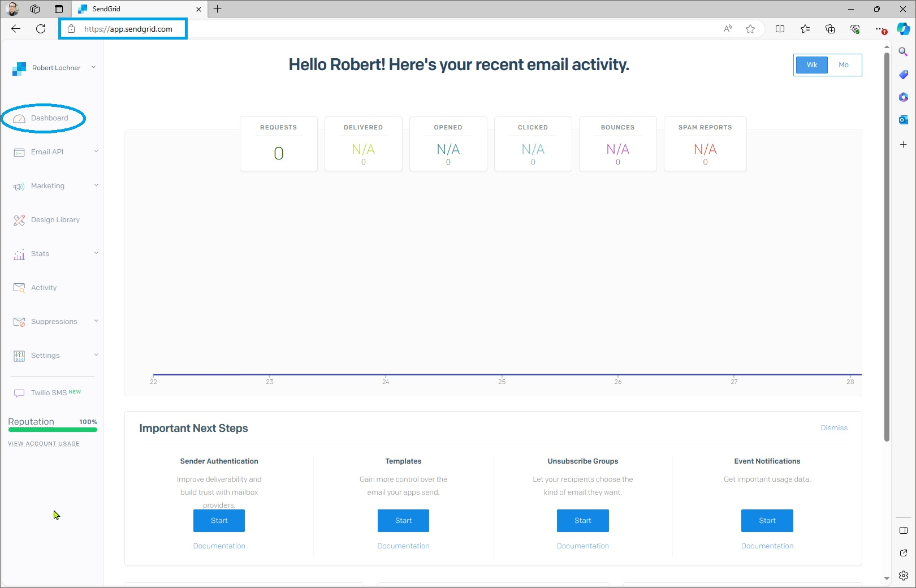Open the Dashboard menu item

[49, 118]
